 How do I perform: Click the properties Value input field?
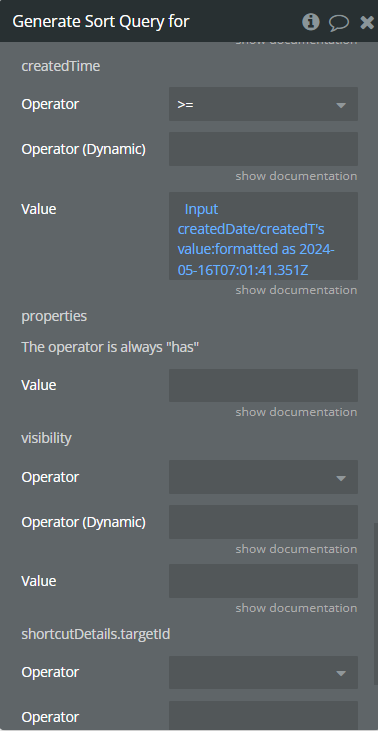(x=263, y=386)
